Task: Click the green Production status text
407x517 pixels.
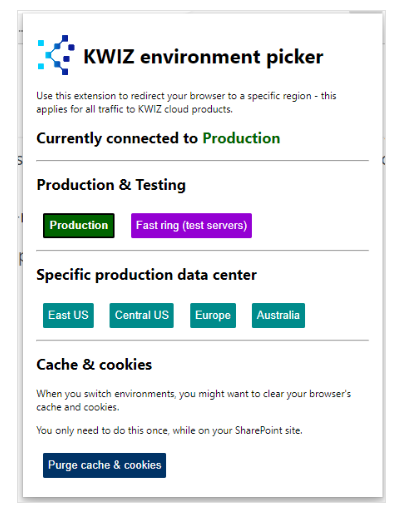Action: pos(241,138)
